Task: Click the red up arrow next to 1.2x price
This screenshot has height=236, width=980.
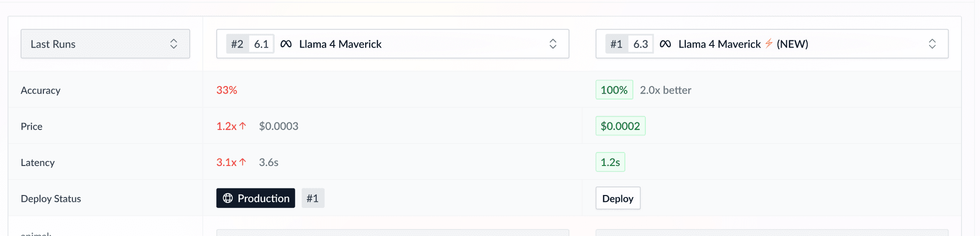Action: click(243, 126)
